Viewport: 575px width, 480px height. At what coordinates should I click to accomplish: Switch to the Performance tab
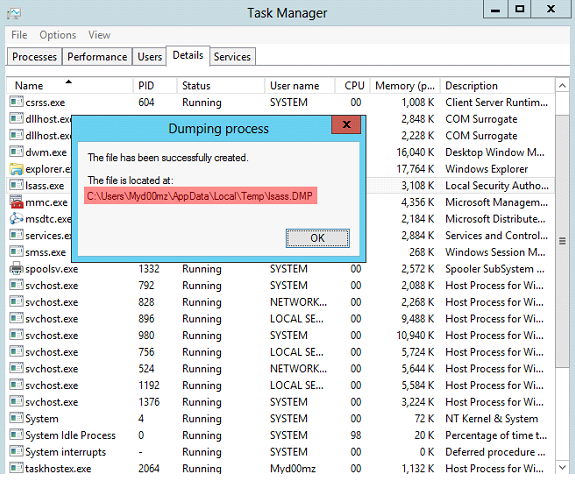click(x=97, y=57)
